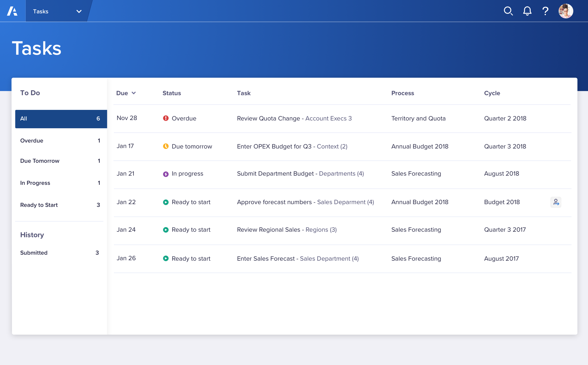Click the purple In progress icon

point(166,174)
